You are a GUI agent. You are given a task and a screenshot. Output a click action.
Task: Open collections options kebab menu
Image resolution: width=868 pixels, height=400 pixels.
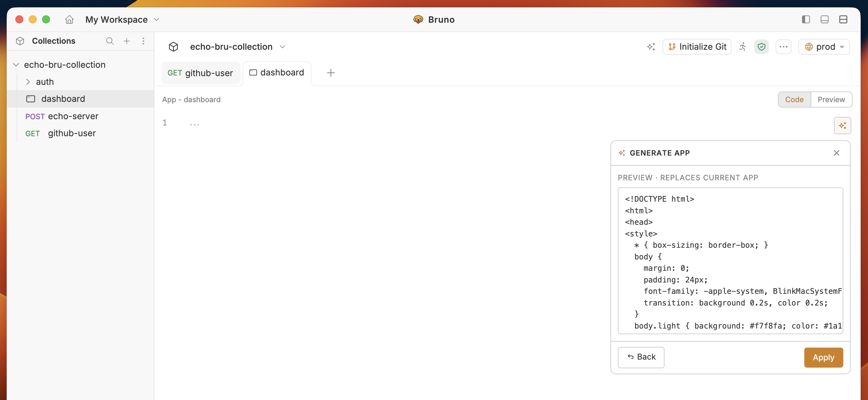(x=143, y=41)
